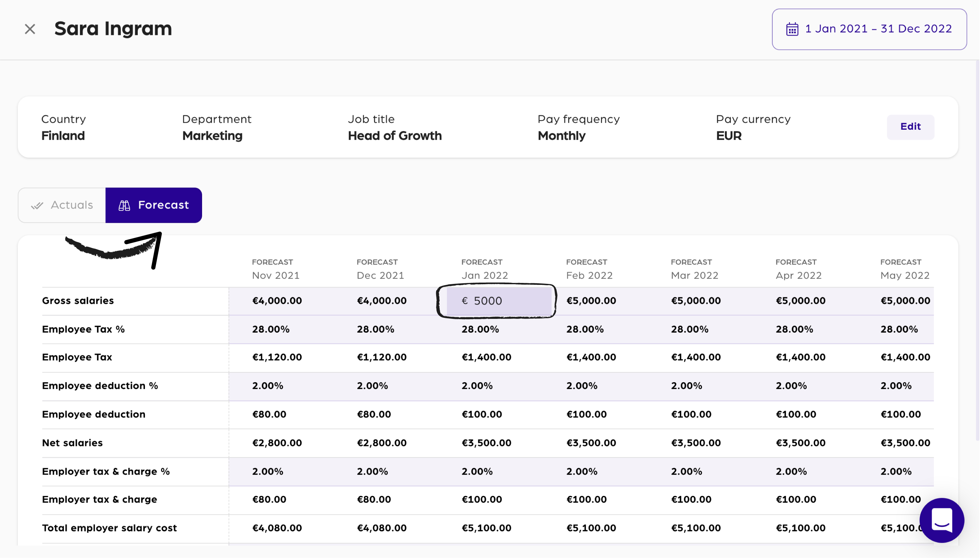Close the Sara Ingram panel

pos(30,29)
